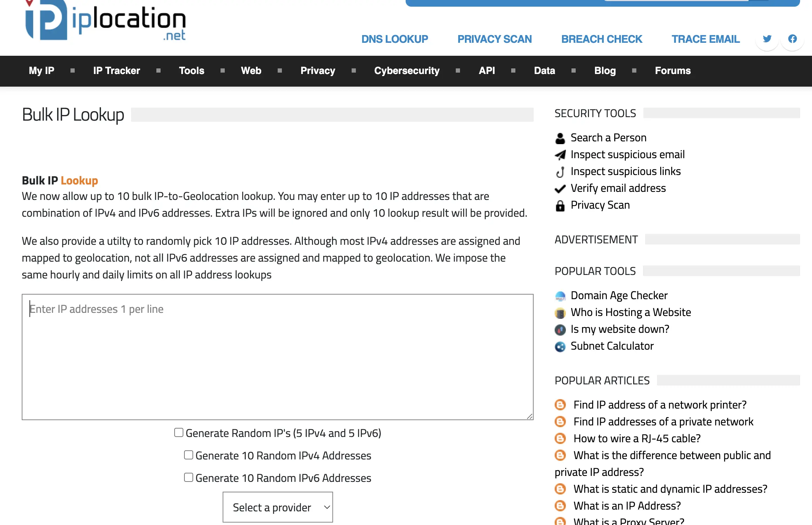Select the Inspect suspicious links hook icon
This screenshot has width=812, height=525.
click(x=560, y=171)
